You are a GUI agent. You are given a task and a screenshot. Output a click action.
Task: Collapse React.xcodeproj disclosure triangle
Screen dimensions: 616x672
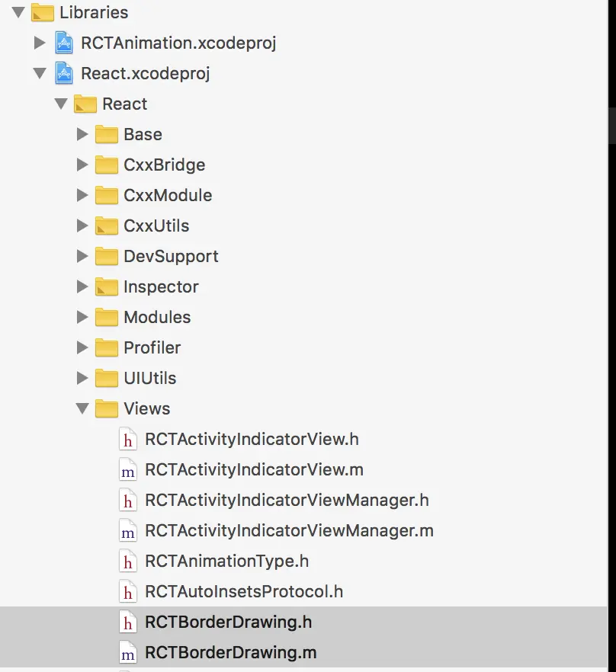(40, 73)
